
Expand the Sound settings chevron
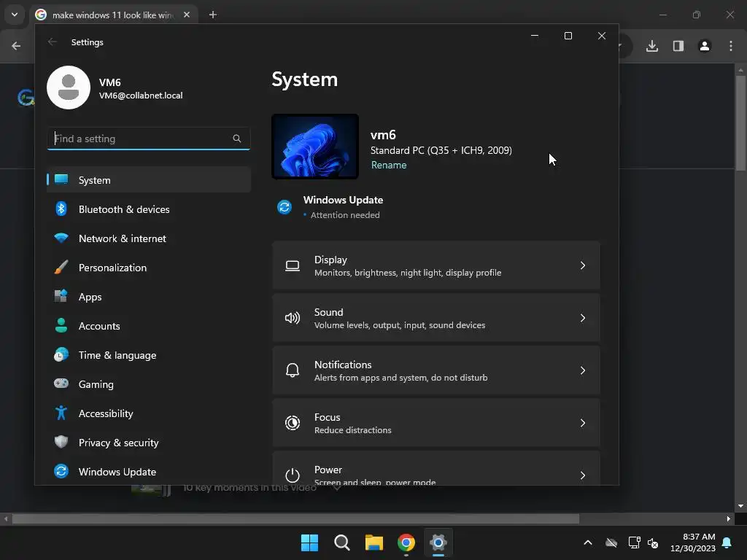[x=583, y=318]
